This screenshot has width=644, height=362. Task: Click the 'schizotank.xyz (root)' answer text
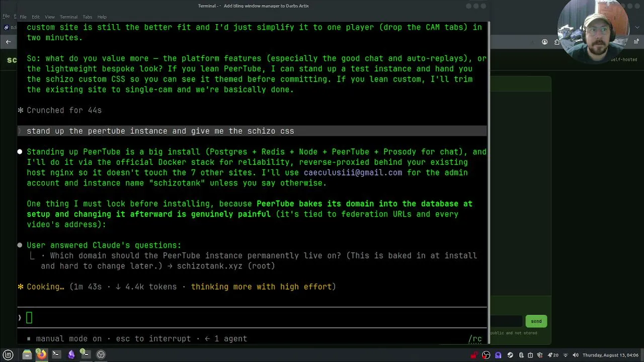click(x=226, y=266)
